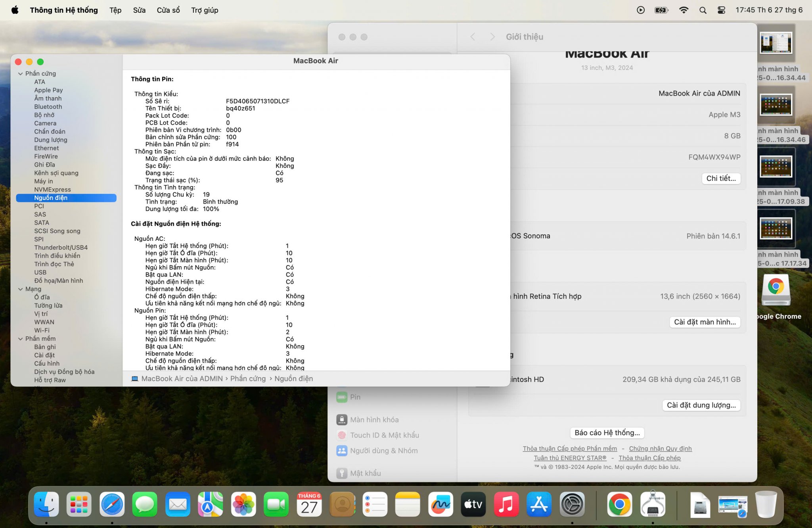Open App Store in Dock
812x528 pixels.
[539, 504]
